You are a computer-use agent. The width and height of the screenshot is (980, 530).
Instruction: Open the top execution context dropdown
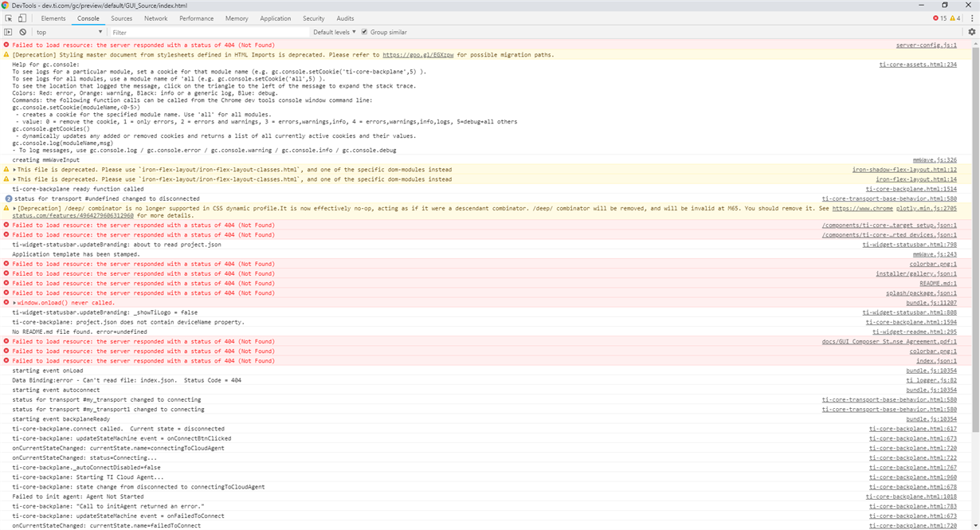[69, 32]
